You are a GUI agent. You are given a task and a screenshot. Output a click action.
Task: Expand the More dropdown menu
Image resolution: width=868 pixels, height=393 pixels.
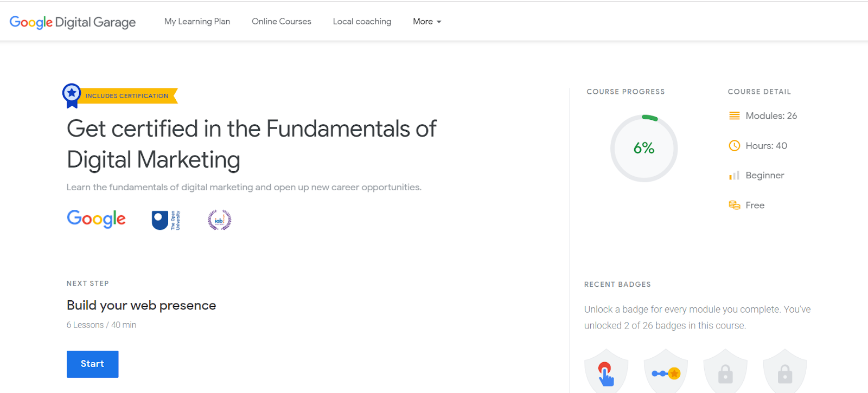coord(427,22)
